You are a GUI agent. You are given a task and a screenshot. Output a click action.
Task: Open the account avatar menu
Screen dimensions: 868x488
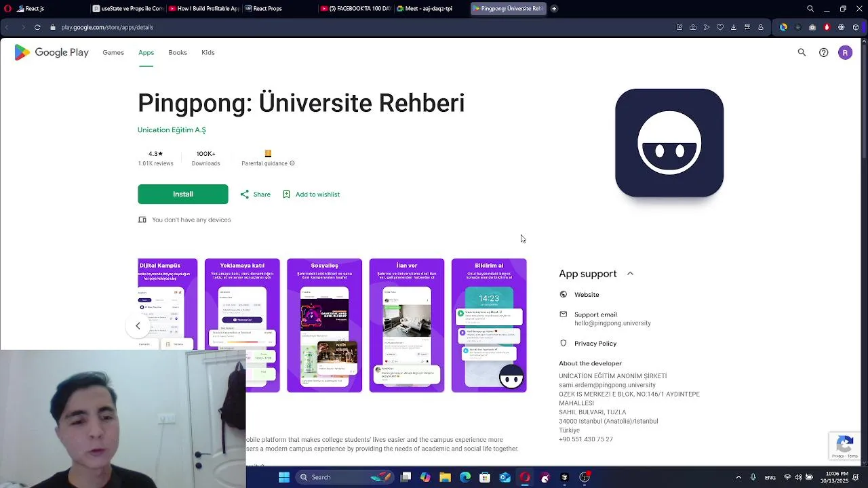(x=845, y=52)
